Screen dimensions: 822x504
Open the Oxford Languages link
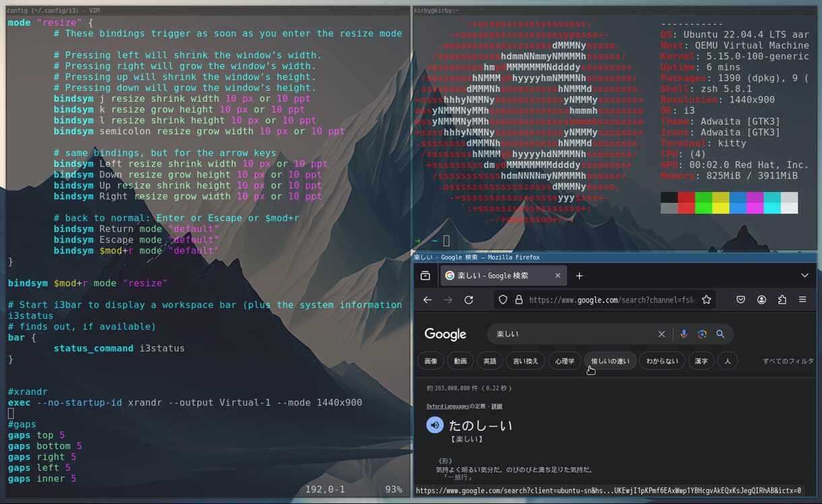pyautogui.click(x=447, y=406)
